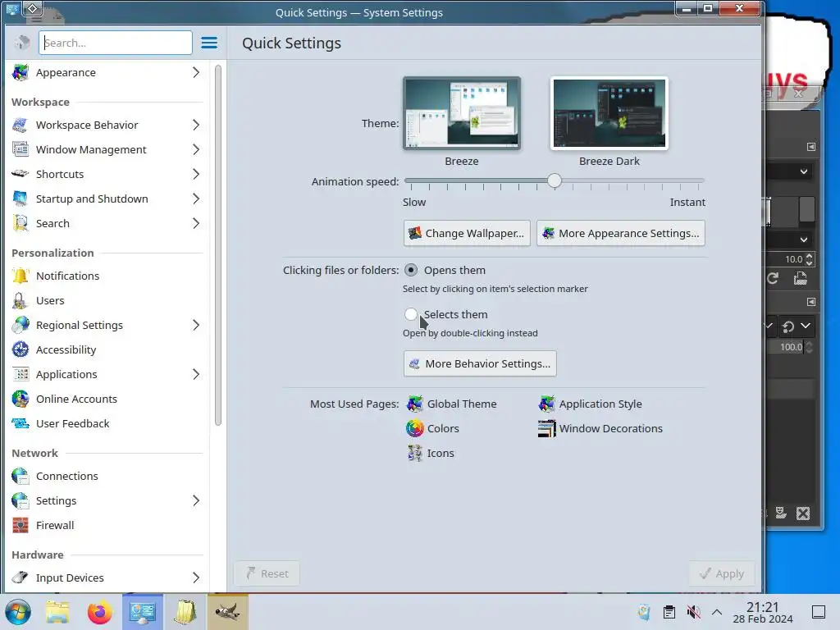840x630 pixels.
Task: Open Accessibility icon
Action: [21, 349]
